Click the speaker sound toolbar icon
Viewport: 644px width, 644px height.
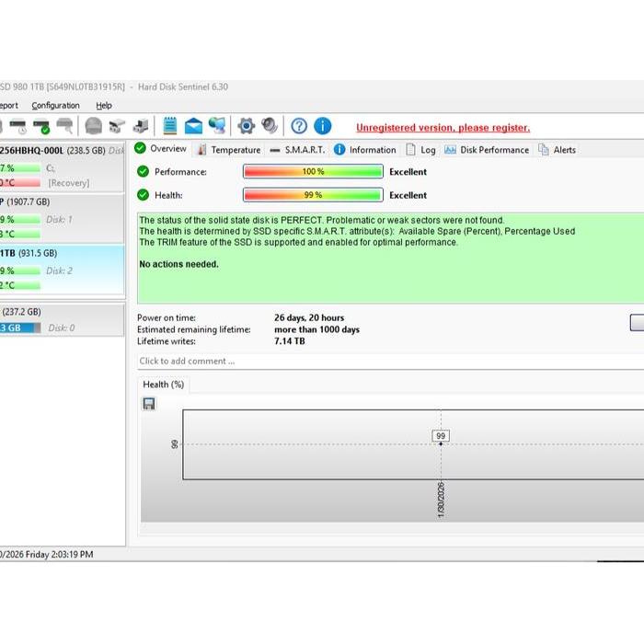pos(270,126)
